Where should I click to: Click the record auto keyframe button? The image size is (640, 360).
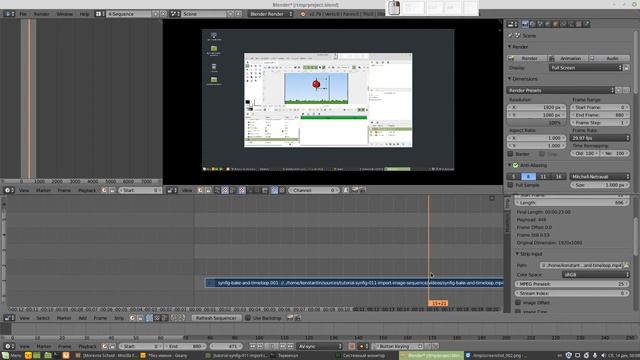point(352,346)
